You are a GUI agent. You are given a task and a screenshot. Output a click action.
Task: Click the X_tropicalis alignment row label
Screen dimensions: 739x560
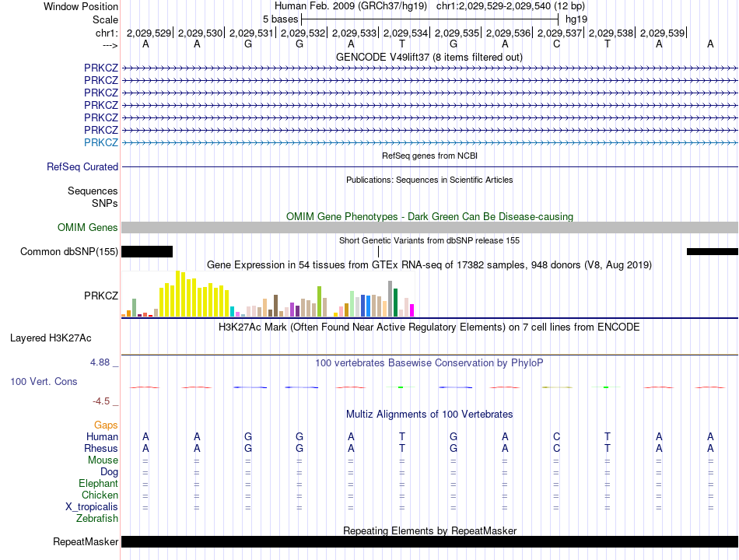pos(92,507)
